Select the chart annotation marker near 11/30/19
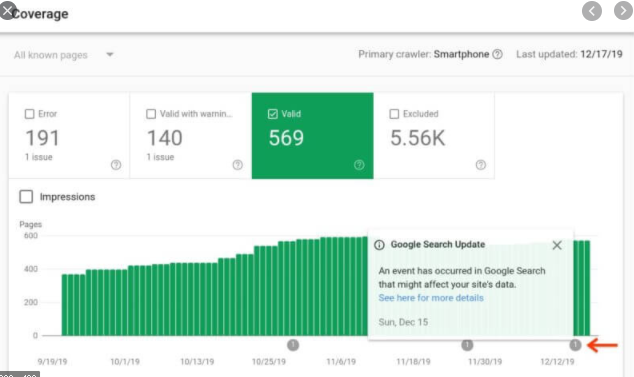 [467, 345]
